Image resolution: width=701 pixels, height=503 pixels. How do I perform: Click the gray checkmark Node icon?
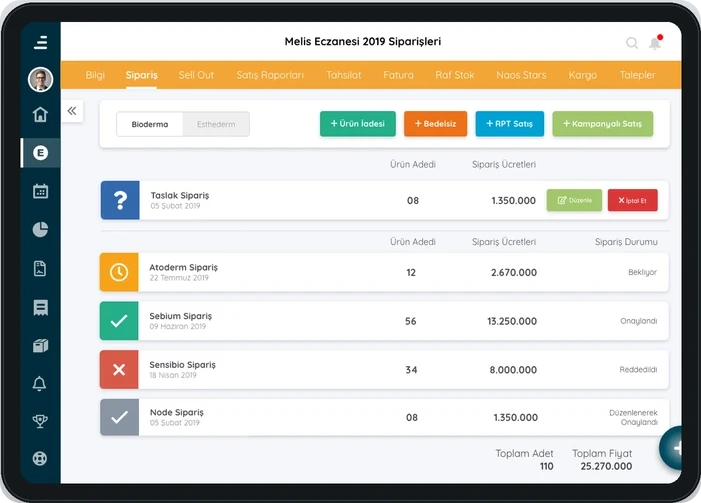click(119, 417)
